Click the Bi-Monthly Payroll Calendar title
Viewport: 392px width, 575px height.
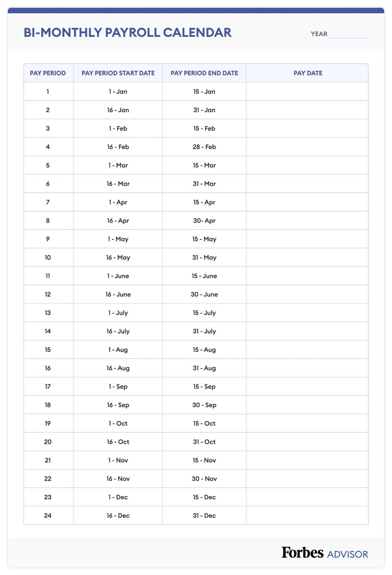coord(127,33)
